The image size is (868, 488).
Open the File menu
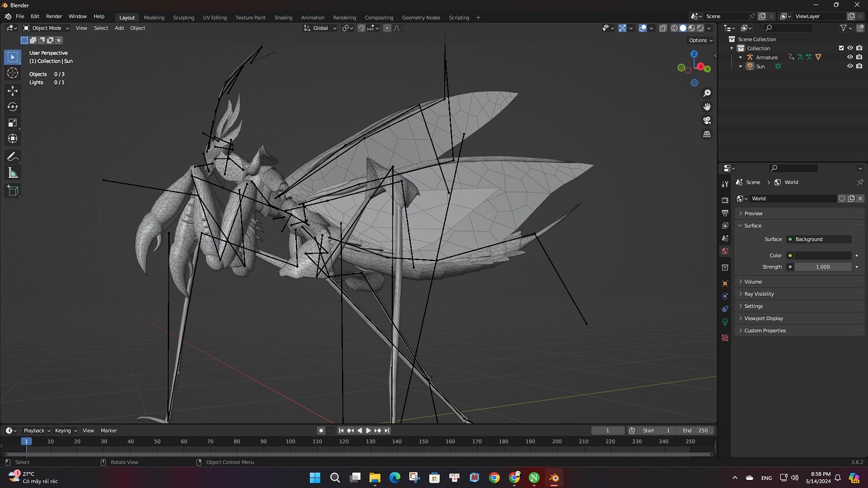20,16
